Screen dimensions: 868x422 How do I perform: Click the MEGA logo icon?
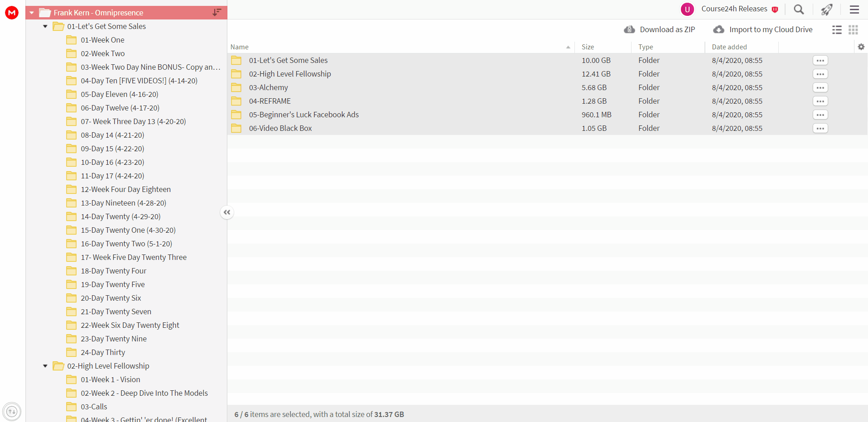[12, 13]
